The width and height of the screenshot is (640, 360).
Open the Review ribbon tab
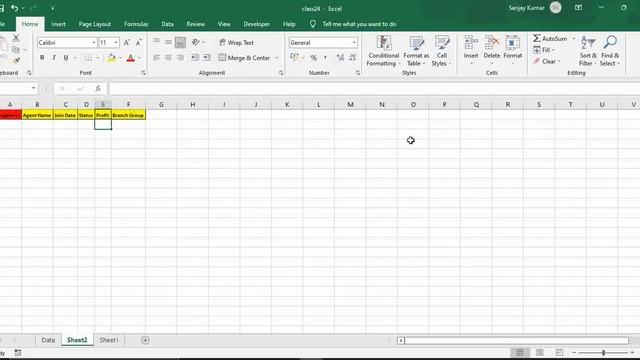[x=196, y=24]
